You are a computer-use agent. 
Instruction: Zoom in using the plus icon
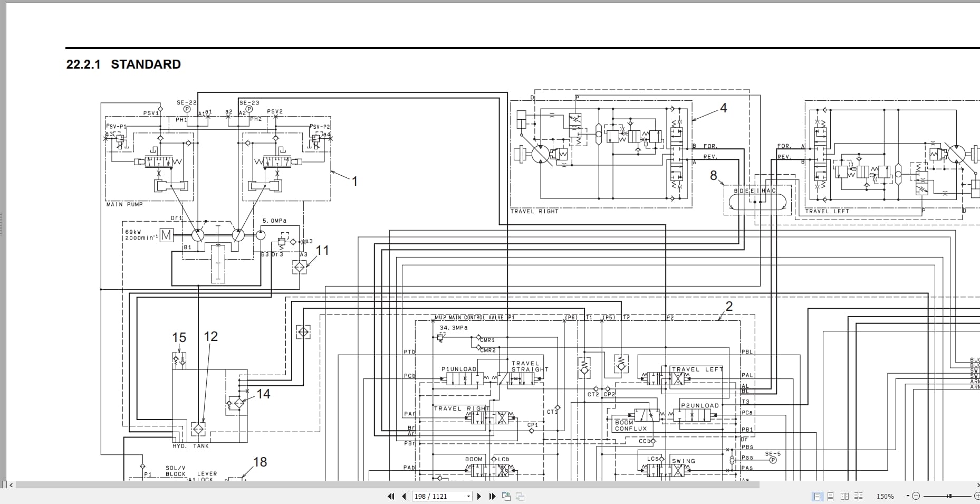[978, 496]
